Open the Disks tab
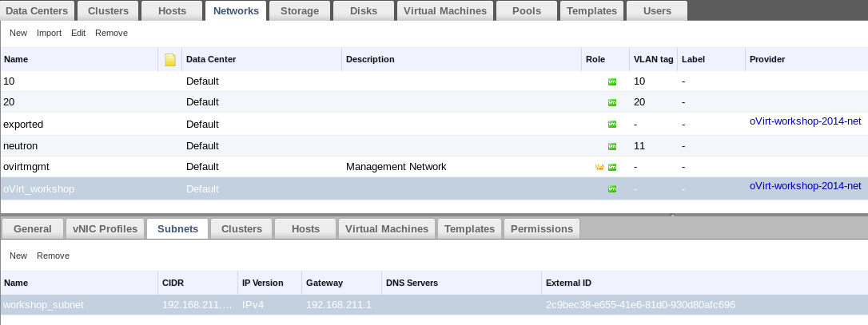The width and height of the screenshot is (868, 325). (364, 11)
